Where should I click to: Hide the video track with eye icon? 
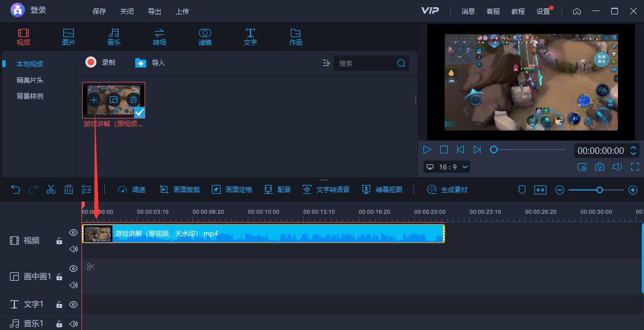[x=73, y=233]
